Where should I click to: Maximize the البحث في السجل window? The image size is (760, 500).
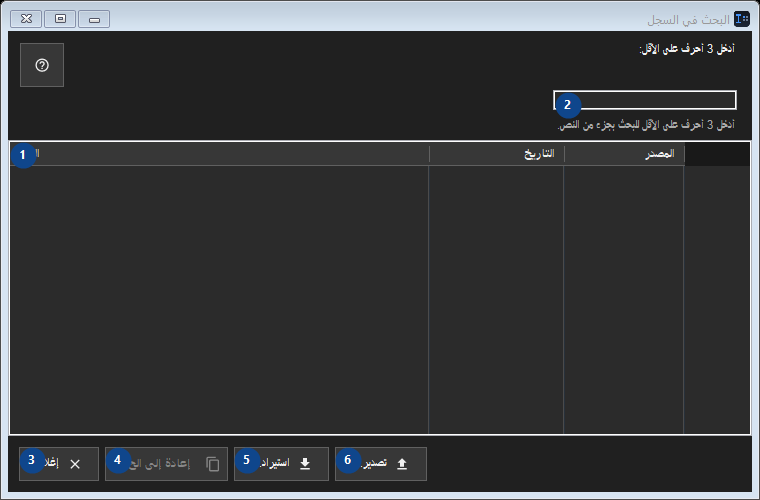point(60,19)
